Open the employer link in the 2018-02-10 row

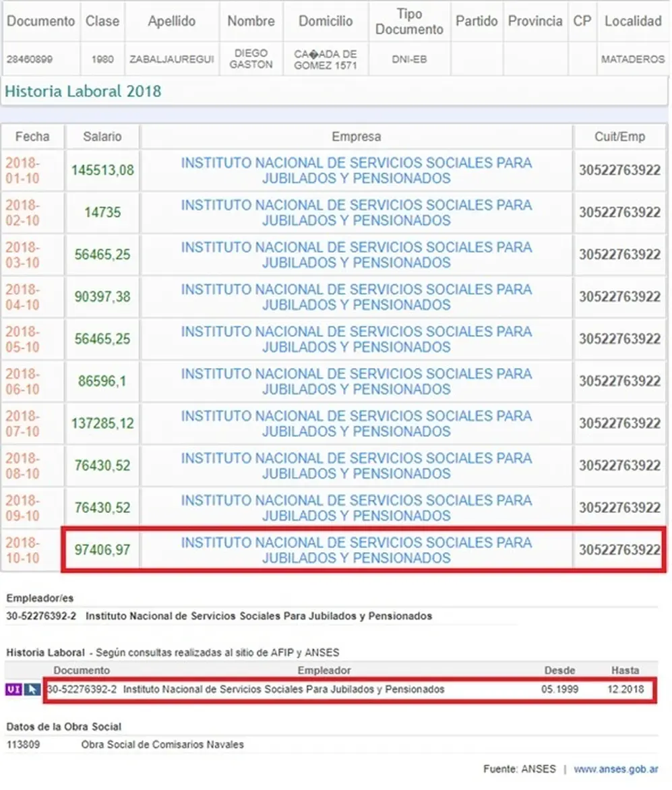[x=356, y=212]
